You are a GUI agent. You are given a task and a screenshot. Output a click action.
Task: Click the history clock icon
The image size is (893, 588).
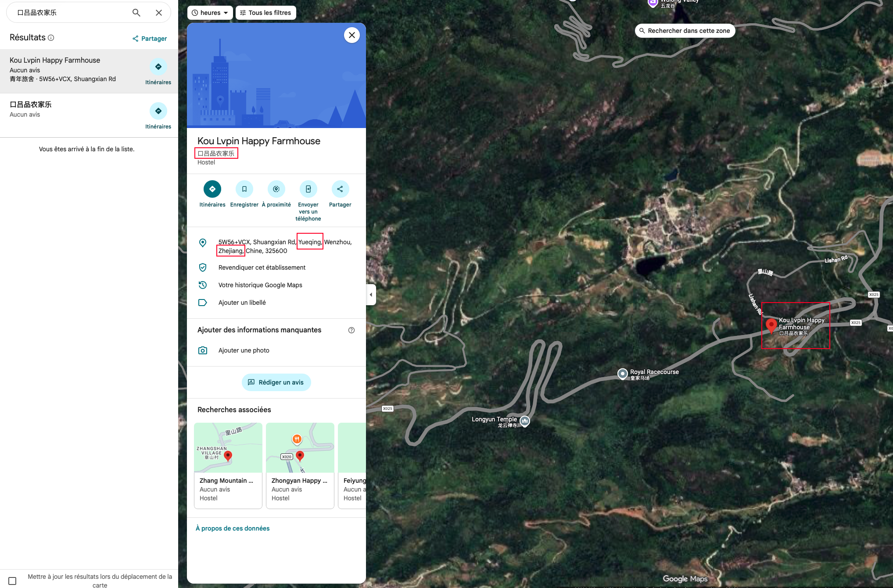[x=203, y=285]
